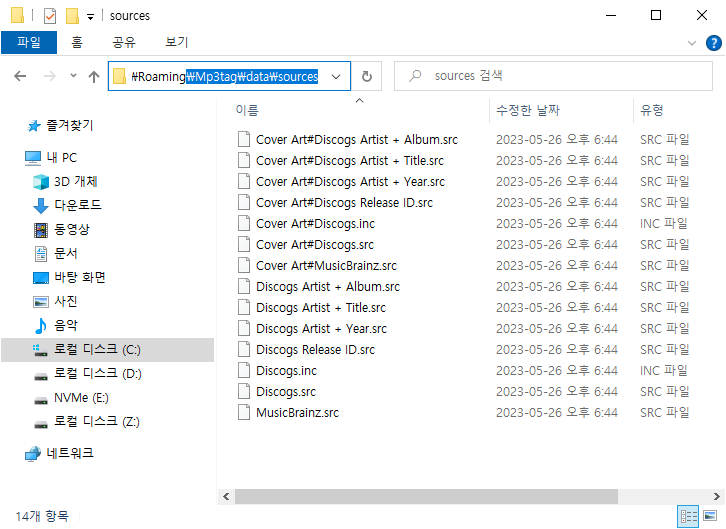726x529 pixels.
Task: Open the Customize Quick Access Toolbar dropdown
Action: coord(91,17)
